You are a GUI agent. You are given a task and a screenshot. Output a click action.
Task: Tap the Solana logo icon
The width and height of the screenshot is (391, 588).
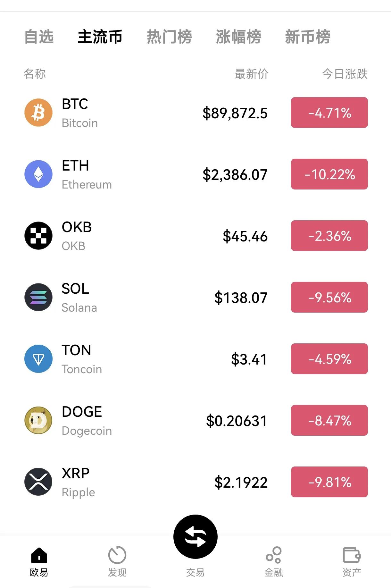tap(38, 297)
